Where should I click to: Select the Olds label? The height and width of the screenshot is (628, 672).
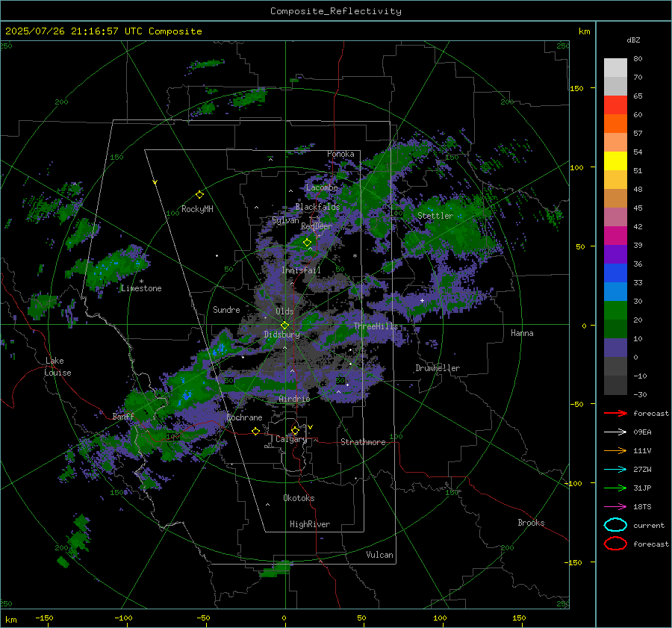284,311
